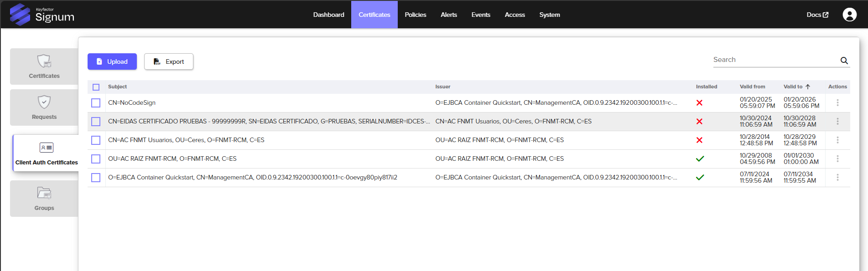The image size is (868, 271).
Task: Open the user account avatar menu
Action: [x=849, y=15]
